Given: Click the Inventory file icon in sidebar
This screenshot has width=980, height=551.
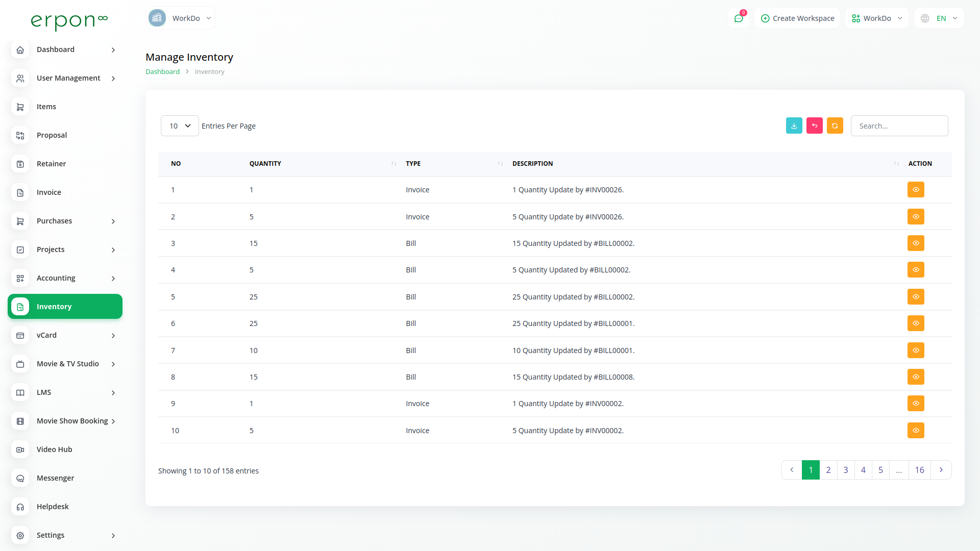Looking at the screenshot, I should (20, 307).
